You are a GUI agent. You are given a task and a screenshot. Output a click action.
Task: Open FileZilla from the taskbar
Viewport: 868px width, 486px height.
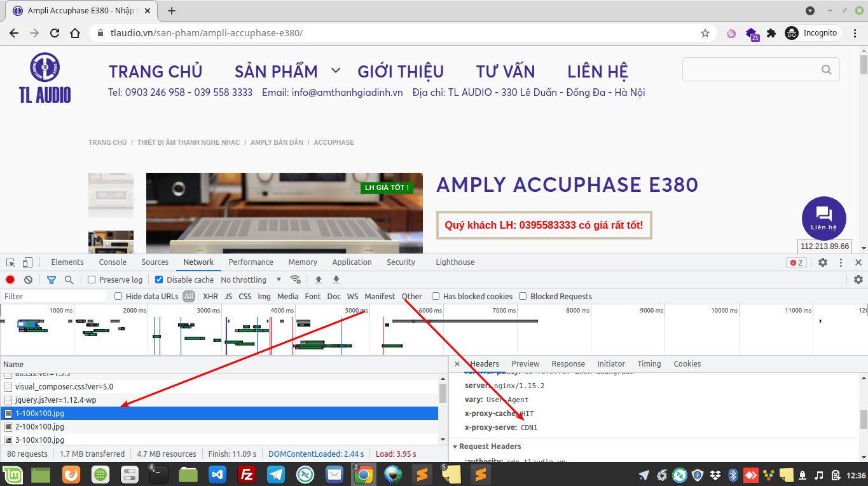point(246,474)
